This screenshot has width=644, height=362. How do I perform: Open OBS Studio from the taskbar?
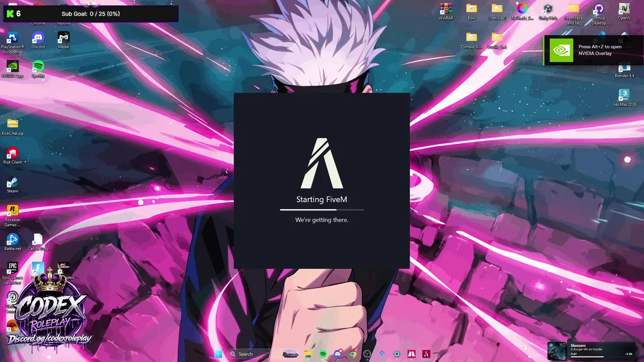coord(367,354)
